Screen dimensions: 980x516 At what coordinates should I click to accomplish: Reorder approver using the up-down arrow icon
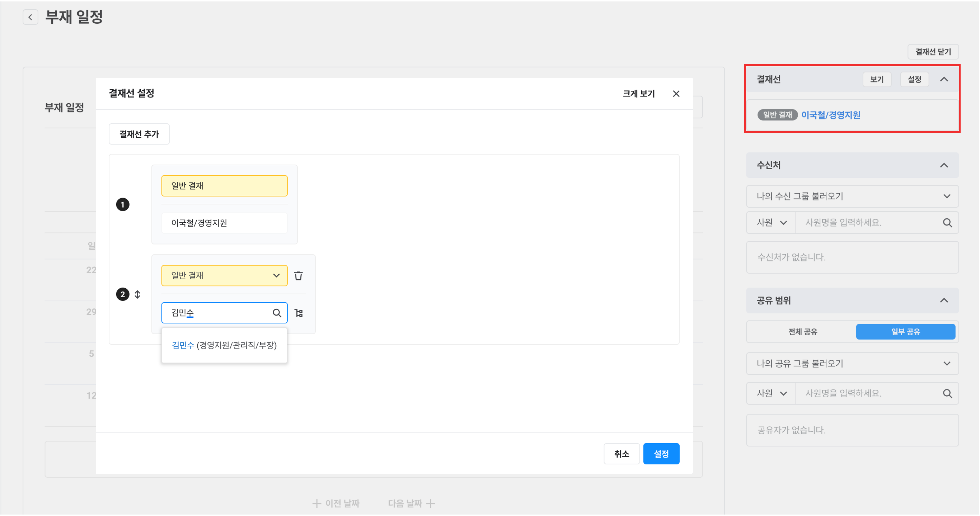point(137,294)
